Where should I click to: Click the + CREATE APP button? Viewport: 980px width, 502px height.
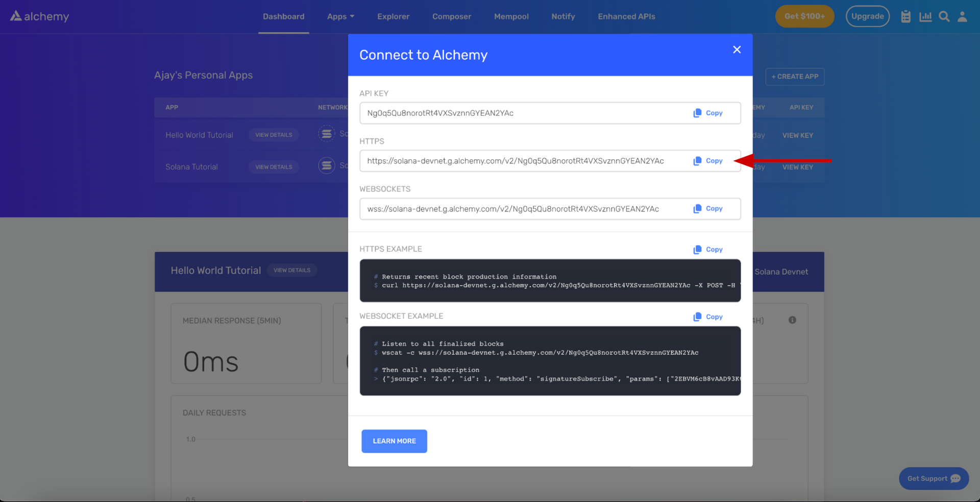coord(795,77)
